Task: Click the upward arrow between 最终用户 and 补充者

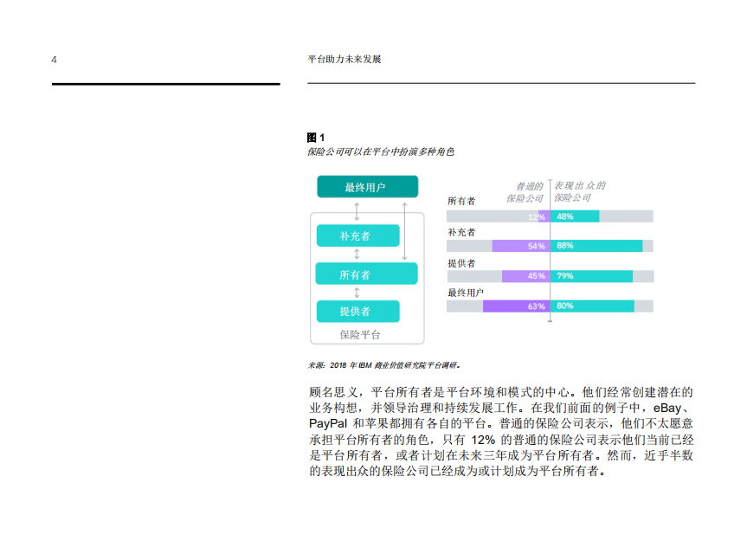Action: (x=355, y=209)
